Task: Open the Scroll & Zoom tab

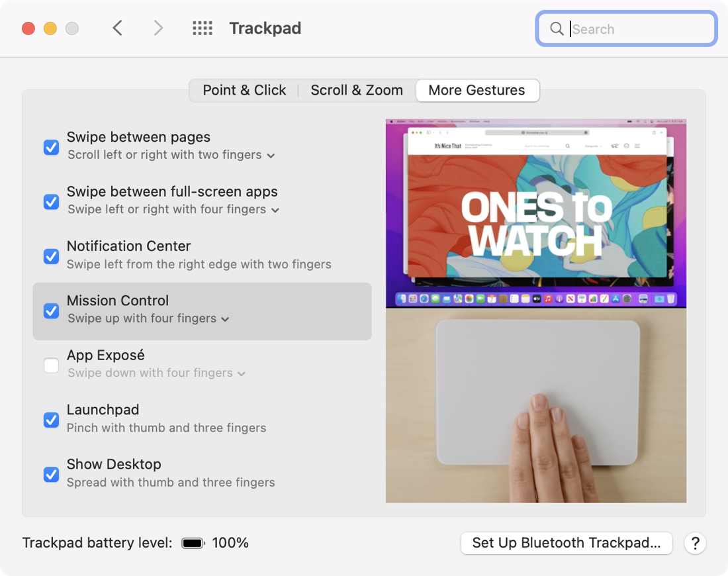Action: tap(357, 91)
